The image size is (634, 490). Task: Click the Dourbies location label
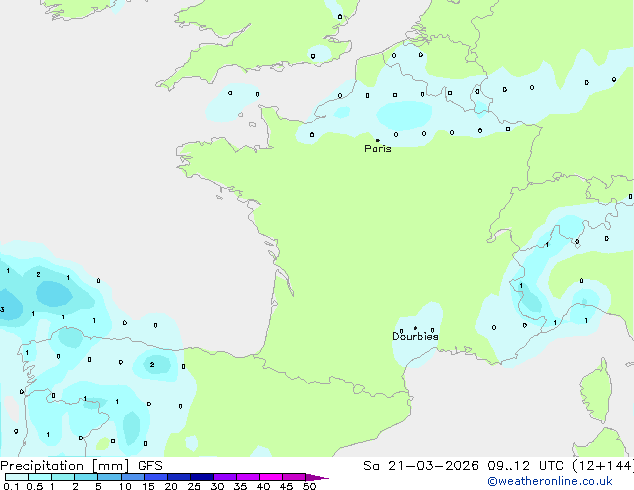pos(415,336)
